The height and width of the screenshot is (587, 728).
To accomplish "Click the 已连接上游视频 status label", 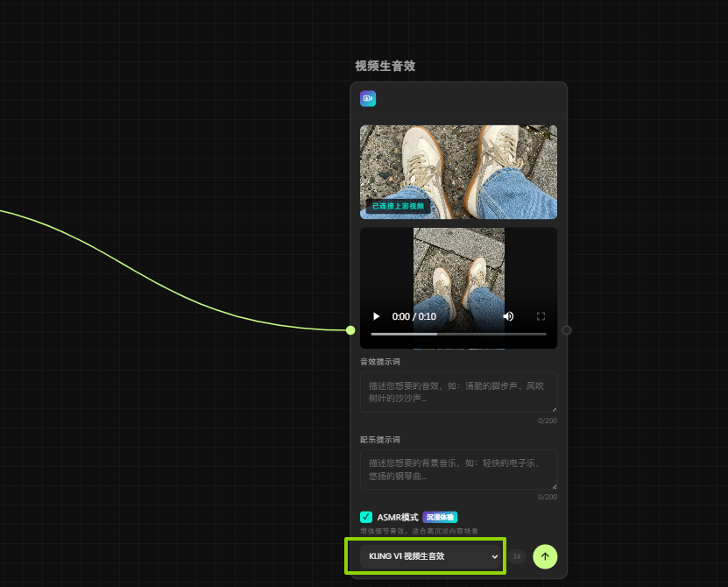I will [398, 207].
